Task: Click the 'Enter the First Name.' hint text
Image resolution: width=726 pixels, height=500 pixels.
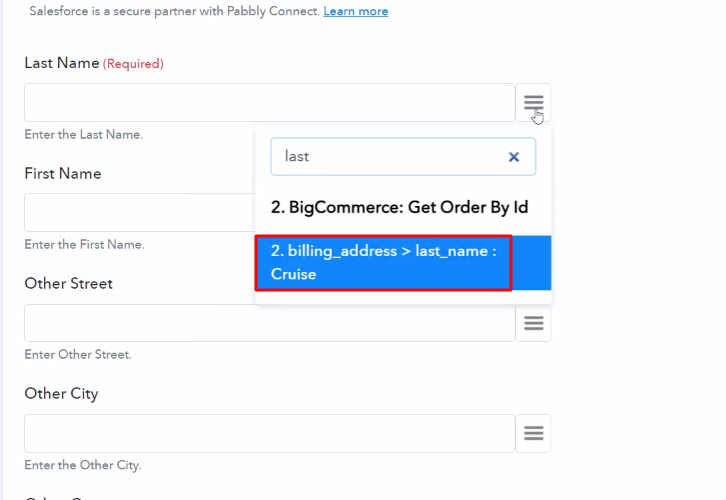Action: tap(84, 244)
